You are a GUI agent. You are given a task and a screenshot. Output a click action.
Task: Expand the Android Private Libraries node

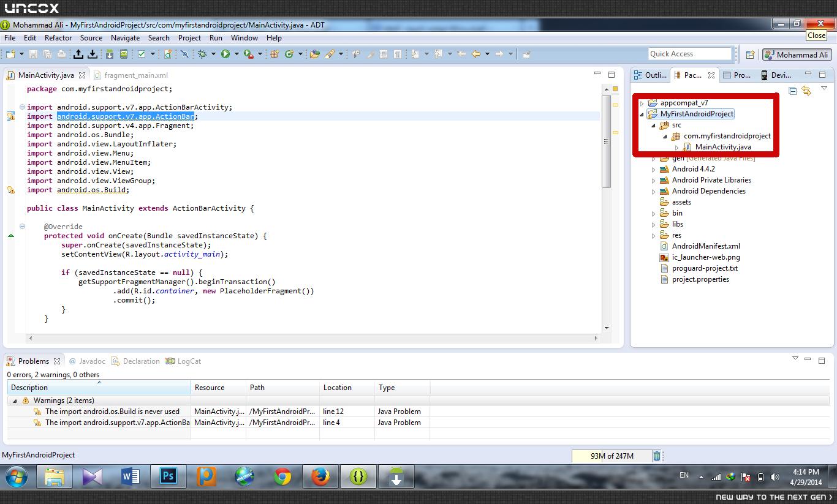(653, 181)
